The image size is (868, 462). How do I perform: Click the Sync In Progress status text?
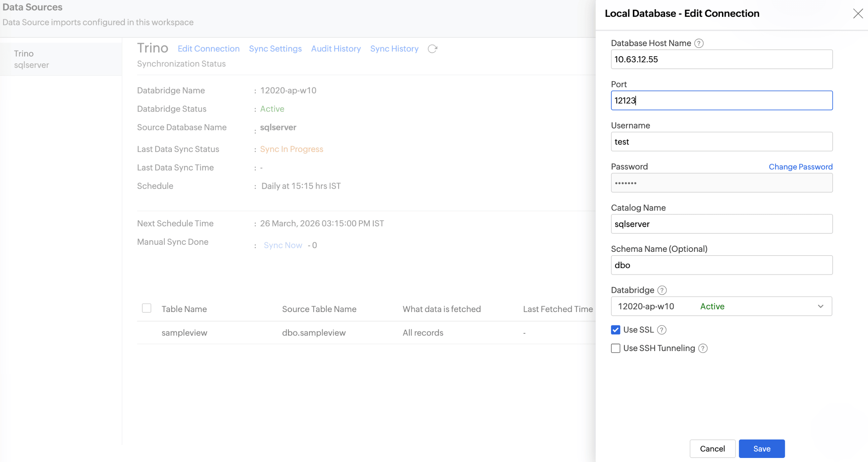(291, 149)
